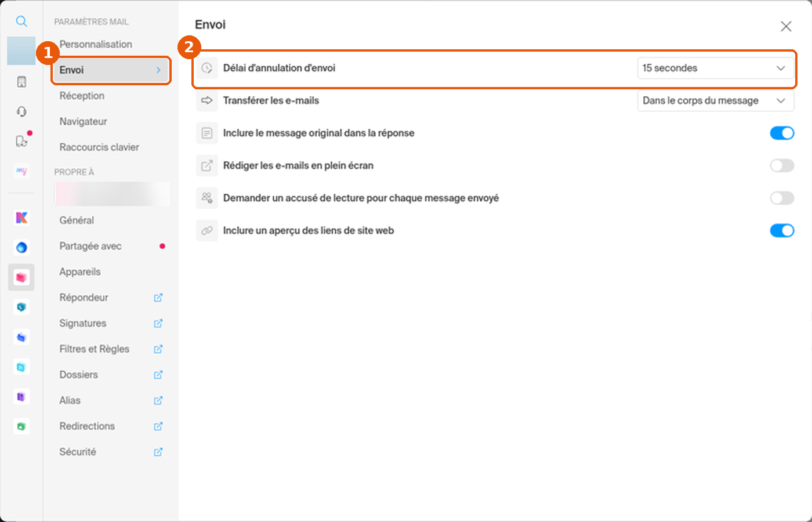Screen dimensions: 812x522
Task: Click the building organization icon in the sidebar
Action: (x=21, y=82)
